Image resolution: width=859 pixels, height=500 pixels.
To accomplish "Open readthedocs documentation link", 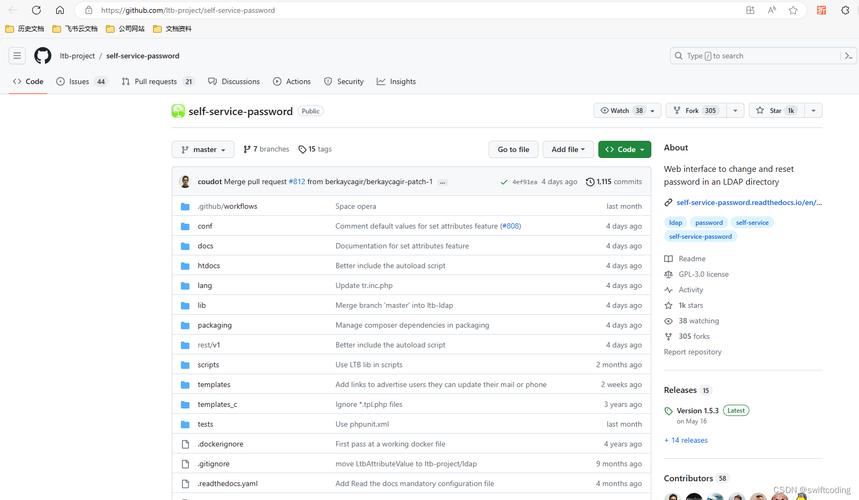I will pos(749,203).
